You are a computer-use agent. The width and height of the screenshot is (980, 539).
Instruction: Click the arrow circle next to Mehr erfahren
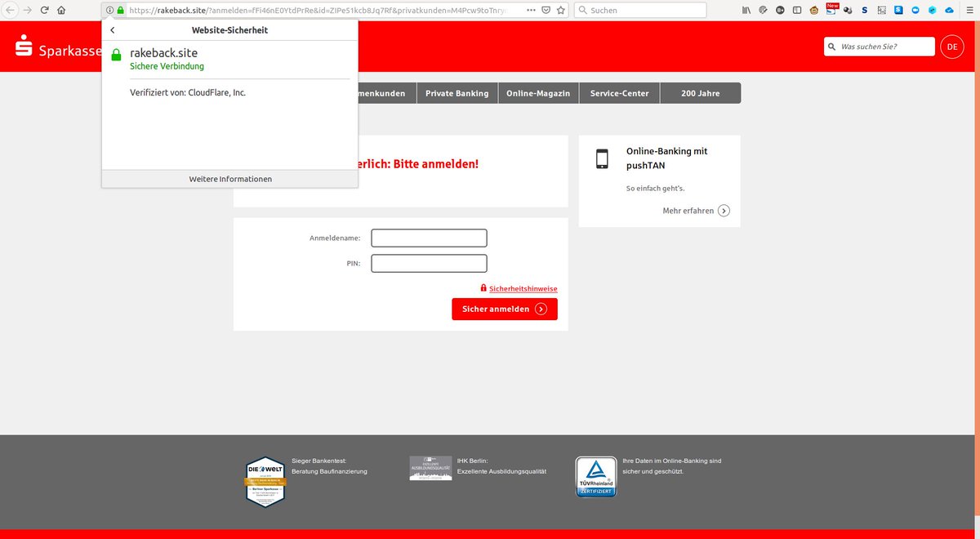(x=724, y=211)
